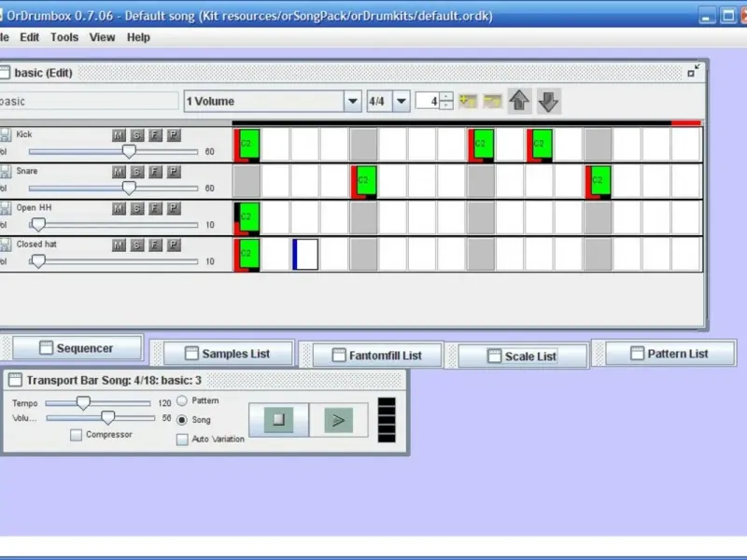747x560 pixels.
Task: Open the Tools menu
Action: coord(64,37)
